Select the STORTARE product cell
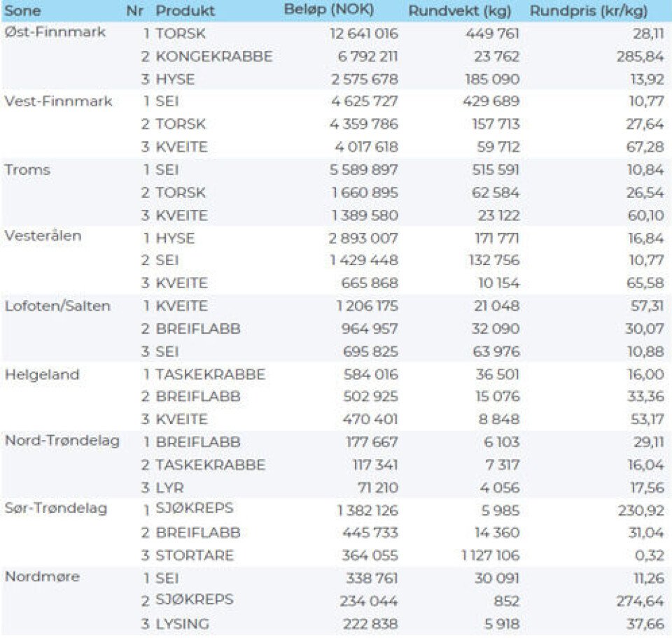The height and width of the screenshot is (638, 672). pos(195,555)
